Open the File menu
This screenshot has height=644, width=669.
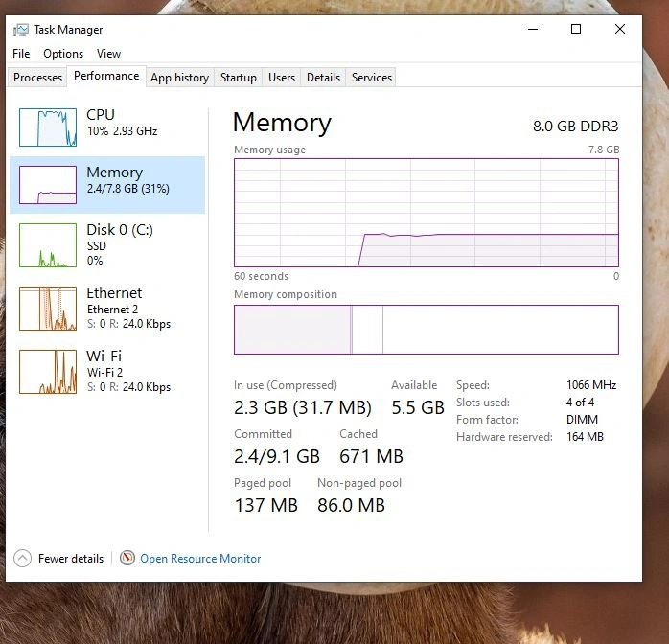point(21,54)
